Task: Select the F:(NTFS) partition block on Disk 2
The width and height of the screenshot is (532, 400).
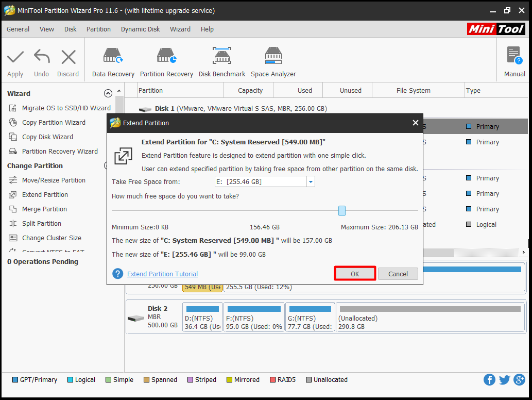Action: click(254, 318)
